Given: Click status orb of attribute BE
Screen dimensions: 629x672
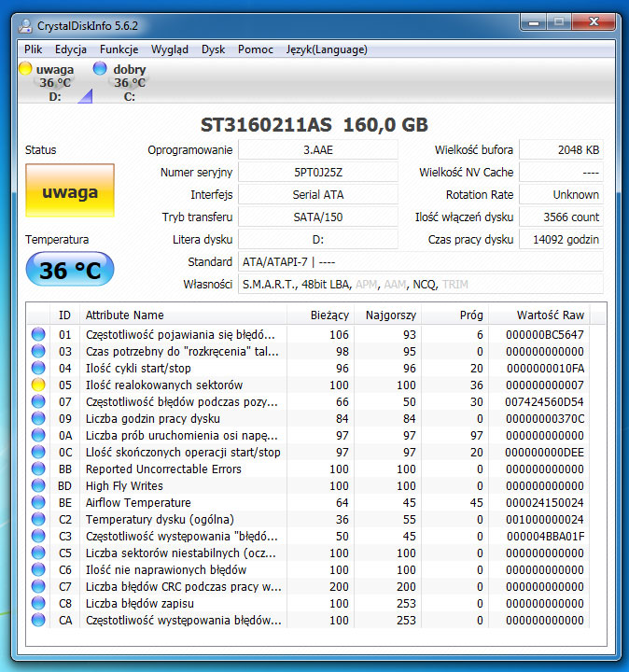Looking at the screenshot, I should pos(38,502).
